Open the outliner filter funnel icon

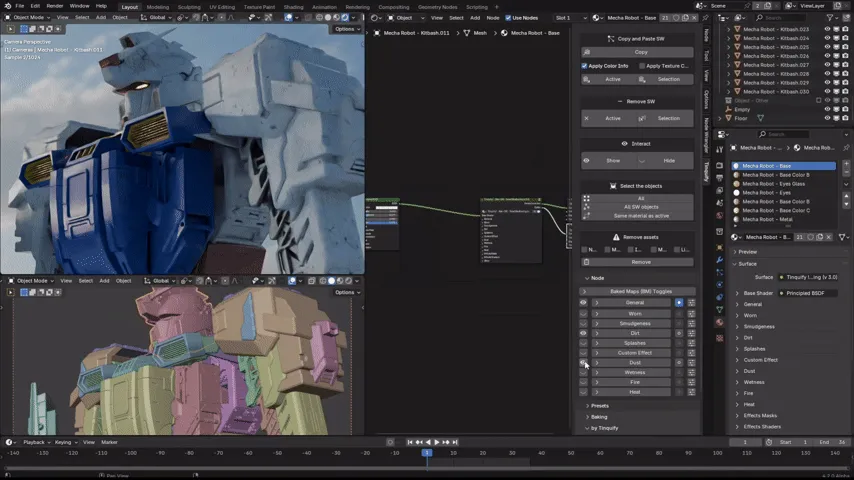pos(831,18)
